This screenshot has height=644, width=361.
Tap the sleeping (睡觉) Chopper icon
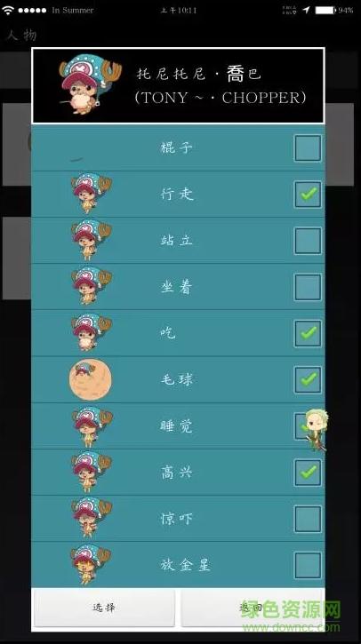(x=92, y=426)
